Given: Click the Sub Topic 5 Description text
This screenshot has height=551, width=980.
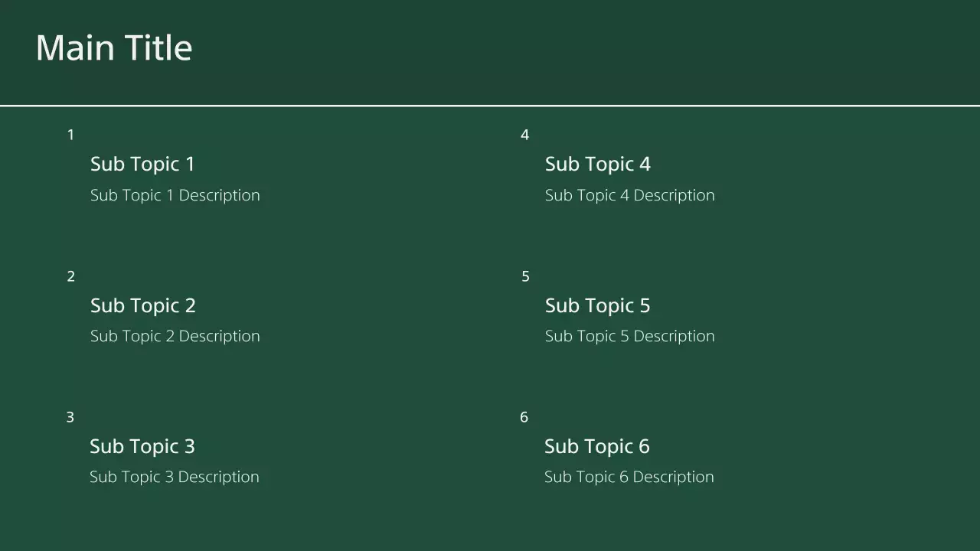Looking at the screenshot, I should (x=629, y=336).
